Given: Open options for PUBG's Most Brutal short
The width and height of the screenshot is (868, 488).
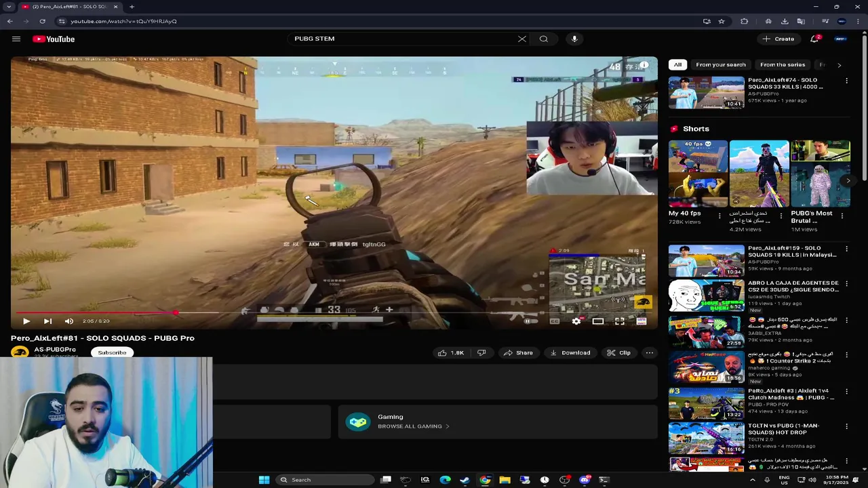Looking at the screenshot, I should pyautogui.click(x=842, y=216).
